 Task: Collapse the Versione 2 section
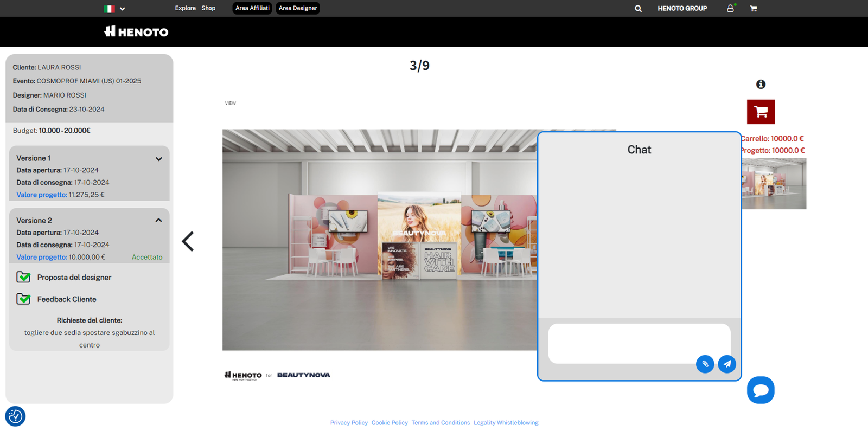[x=158, y=221]
